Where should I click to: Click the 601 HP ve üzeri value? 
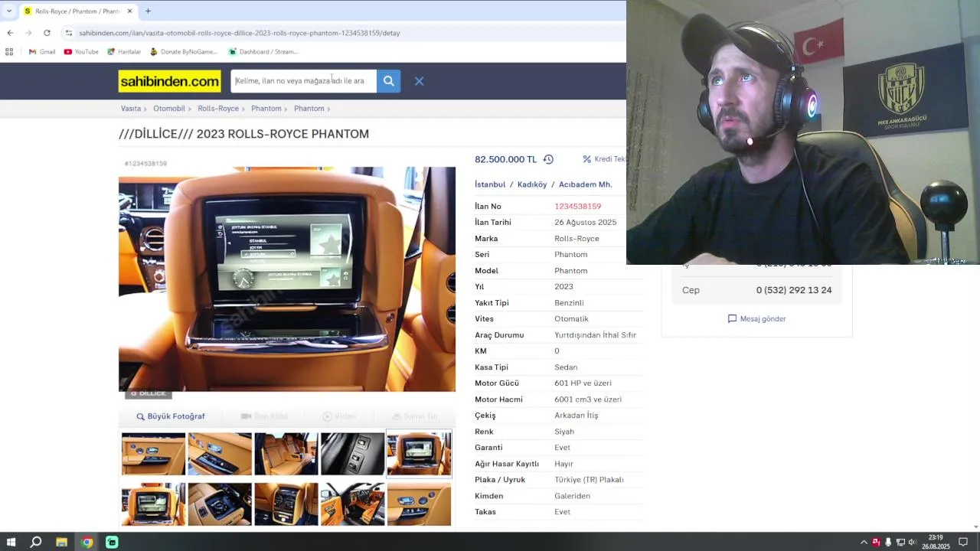pos(583,383)
